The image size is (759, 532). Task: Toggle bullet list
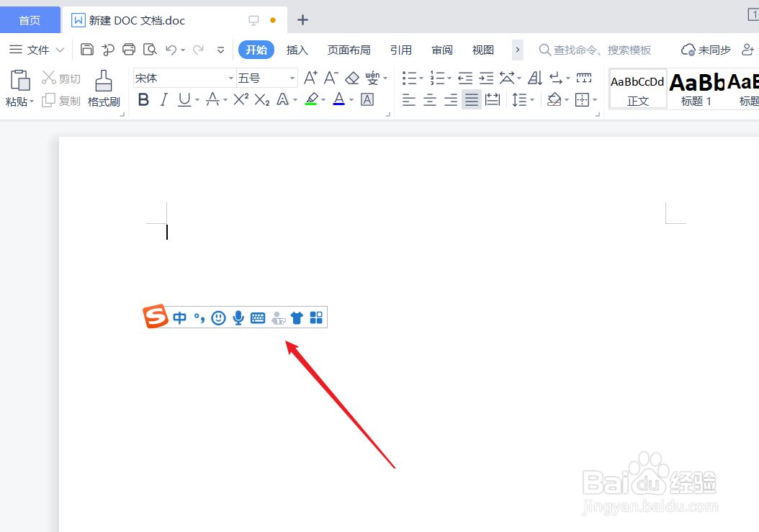tap(410, 78)
